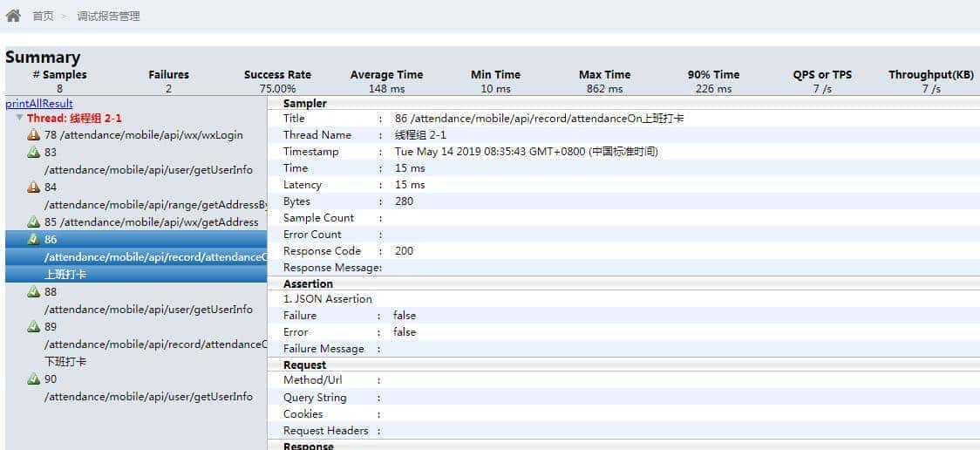The image size is (980, 450).
Task: Select 调试报告管理 breadcrumb item
Action: point(108,17)
